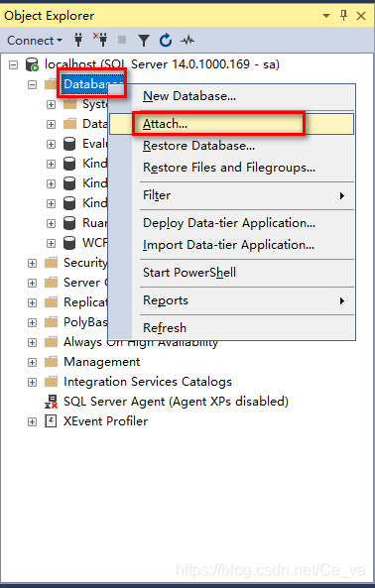Expand the System Databases folder

(51, 105)
